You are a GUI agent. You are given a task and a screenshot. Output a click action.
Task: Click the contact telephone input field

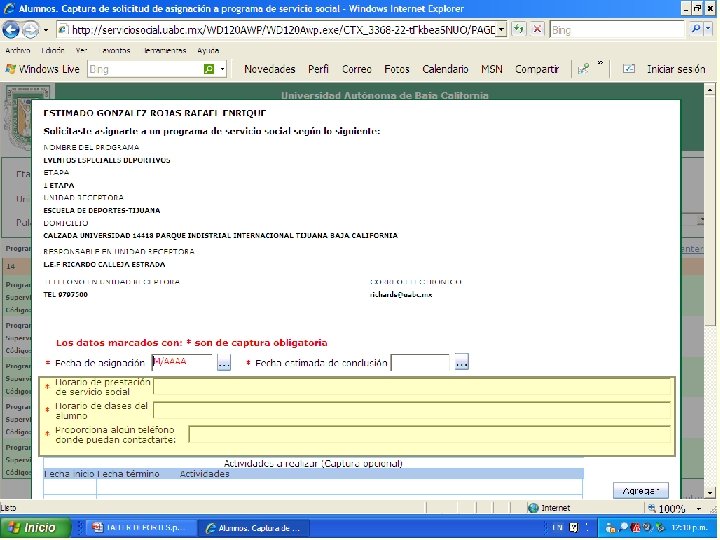coord(430,434)
